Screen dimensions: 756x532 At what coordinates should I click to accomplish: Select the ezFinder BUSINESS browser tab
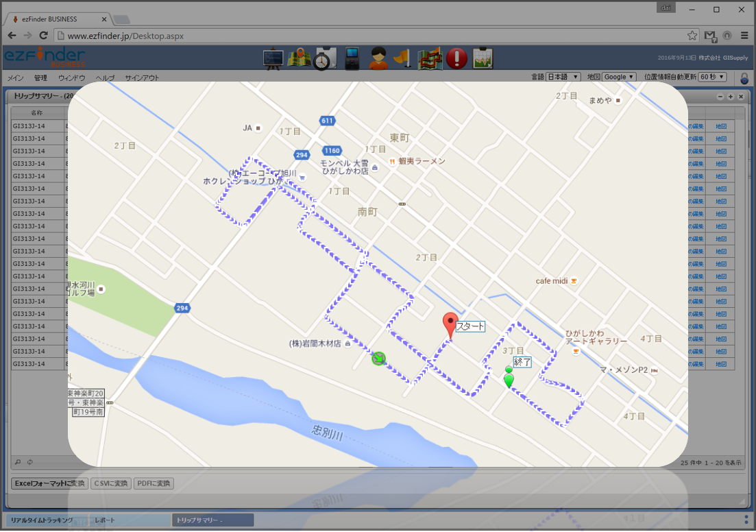pyautogui.click(x=56, y=19)
